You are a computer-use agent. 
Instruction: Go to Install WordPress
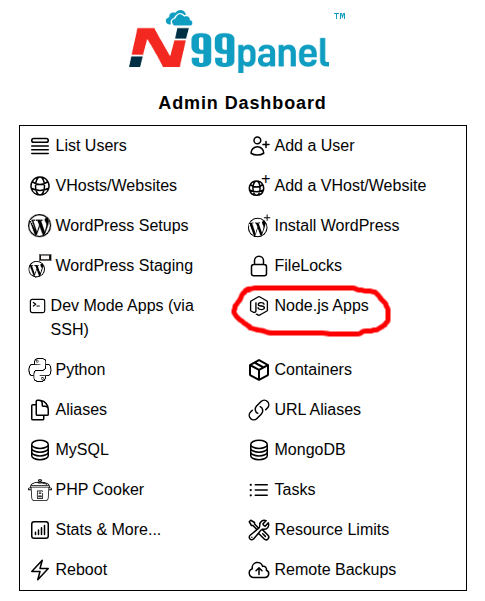(337, 226)
